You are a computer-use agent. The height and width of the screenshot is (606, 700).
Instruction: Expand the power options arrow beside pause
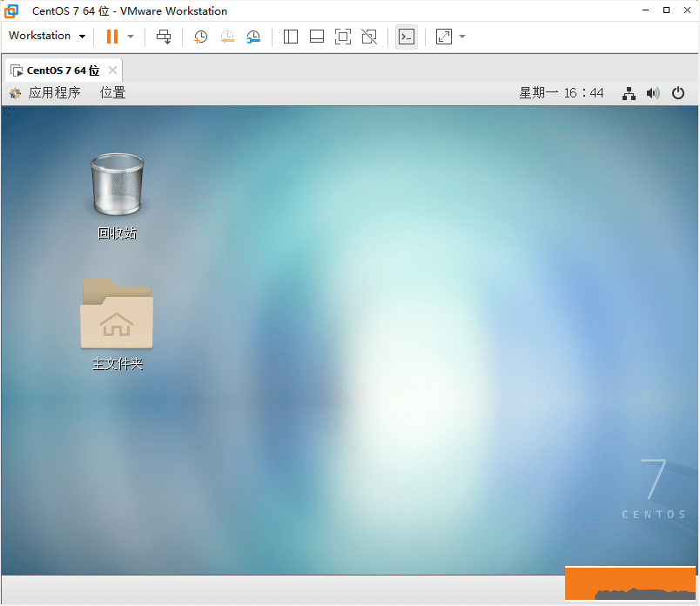[131, 37]
